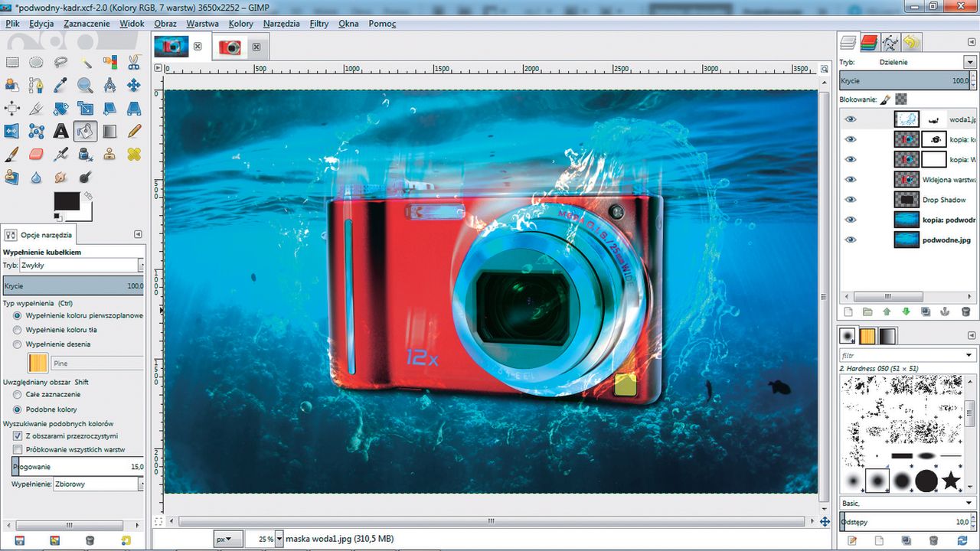The image size is (980, 551).
Task: Select the Rectangle Select tool
Action: click(x=11, y=62)
